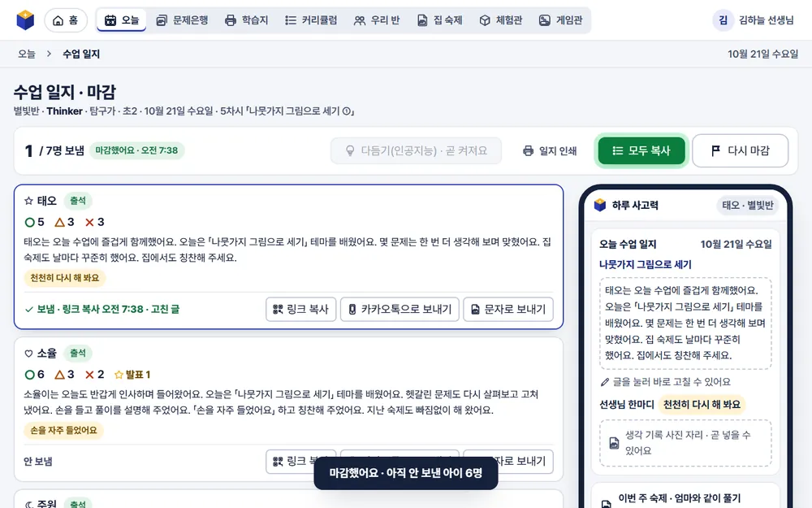Click 안 보냄 status in 소율 card
The height and width of the screenshot is (508, 812).
pos(38,462)
